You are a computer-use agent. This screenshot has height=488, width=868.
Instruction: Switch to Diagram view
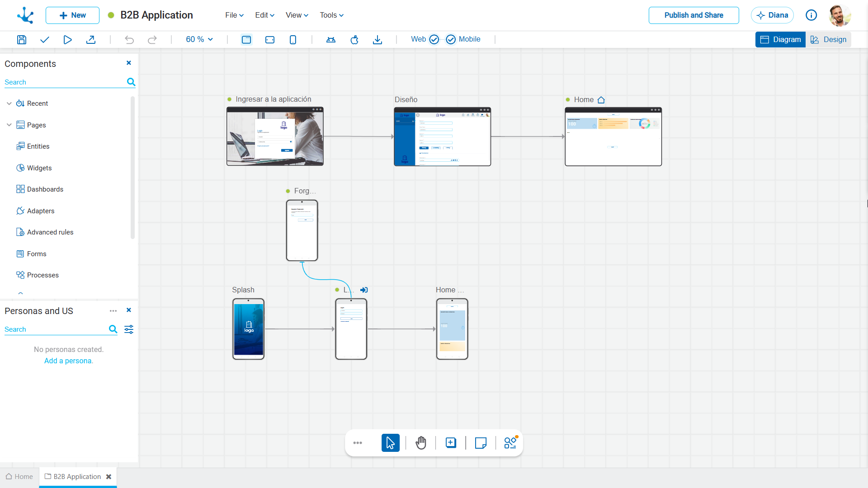tap(780, 40)
